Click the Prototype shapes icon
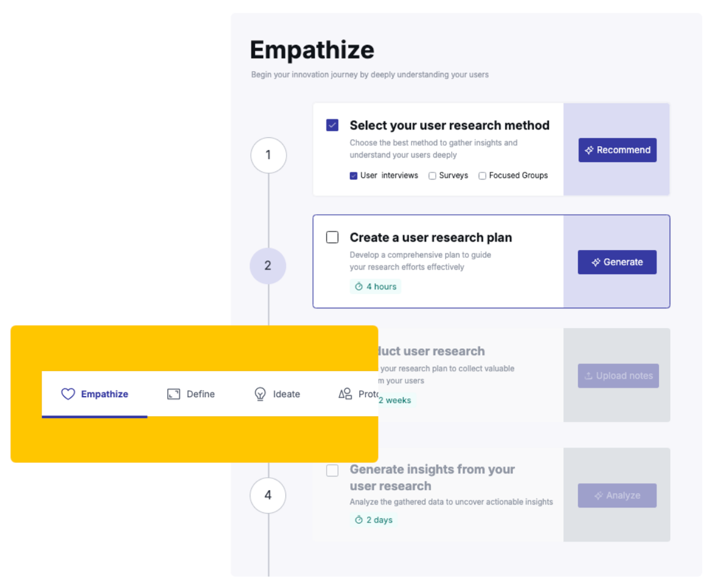Viewport: 712px width, 588px height. click(x=345, y=394)
